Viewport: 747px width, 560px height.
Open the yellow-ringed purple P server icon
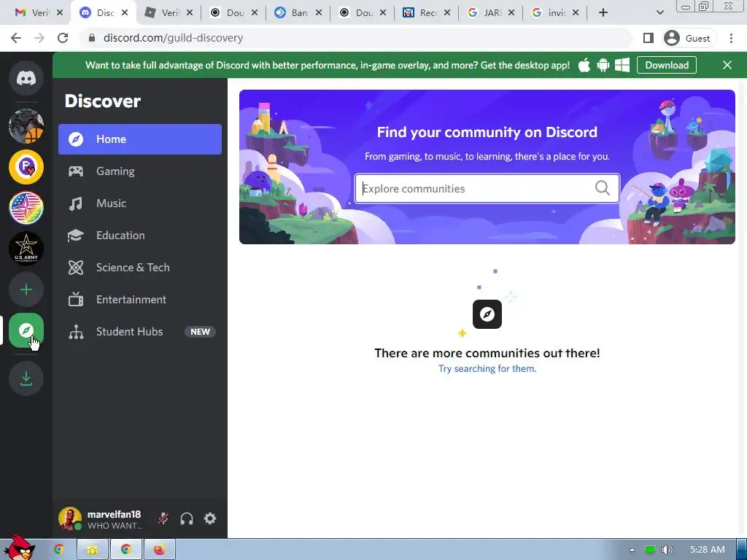click(x=26, y=167)
